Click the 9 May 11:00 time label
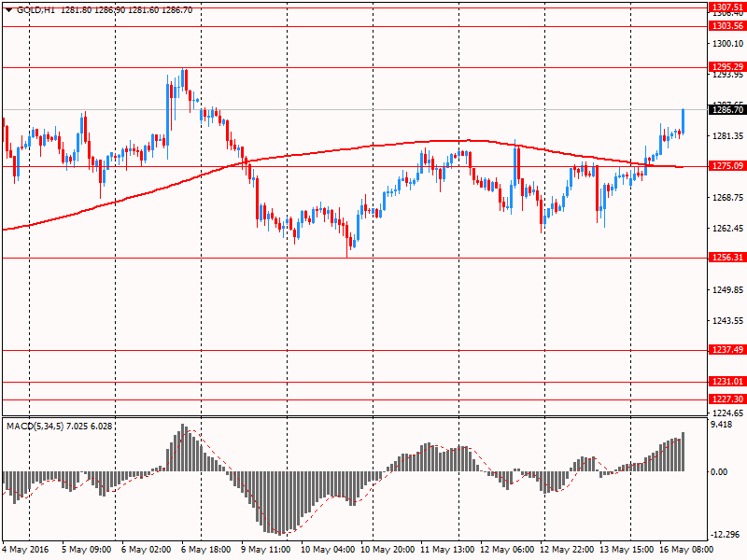 [265, 550]
